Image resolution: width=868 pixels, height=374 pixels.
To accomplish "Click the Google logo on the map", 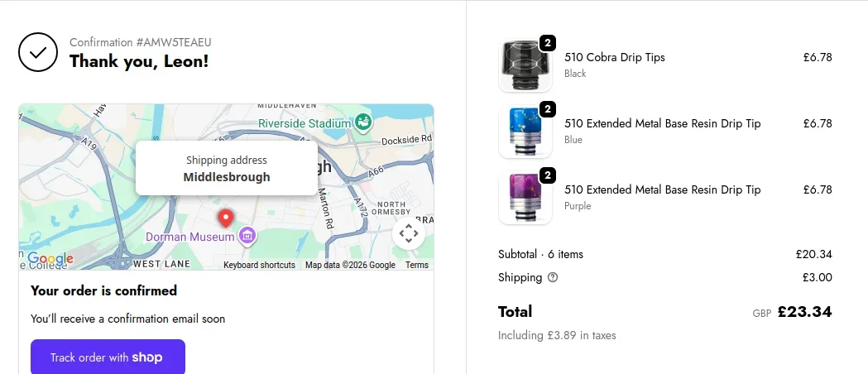I will pos(50,259).
